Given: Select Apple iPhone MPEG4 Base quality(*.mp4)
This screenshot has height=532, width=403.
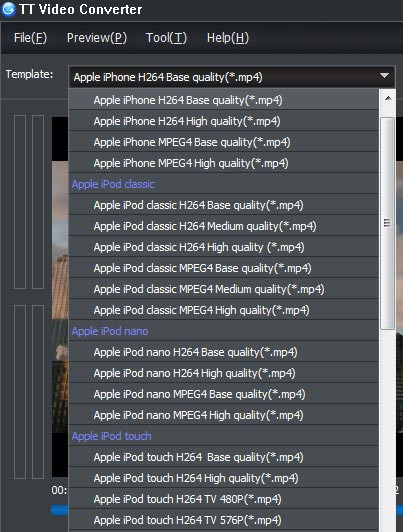Looking at the screenshot, I should pyautogui.click(x=224, y=142).
